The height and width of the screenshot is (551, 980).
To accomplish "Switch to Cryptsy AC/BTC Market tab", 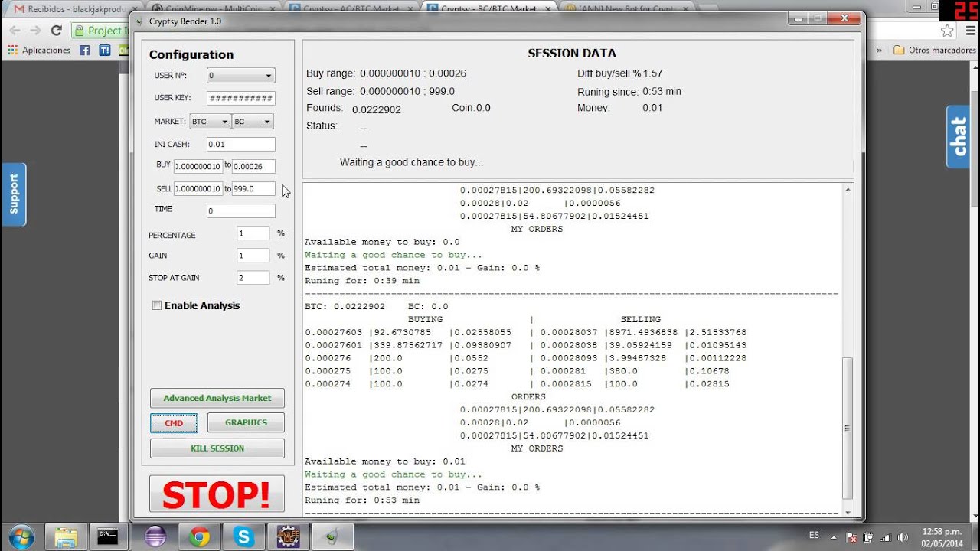I will 351,9.
